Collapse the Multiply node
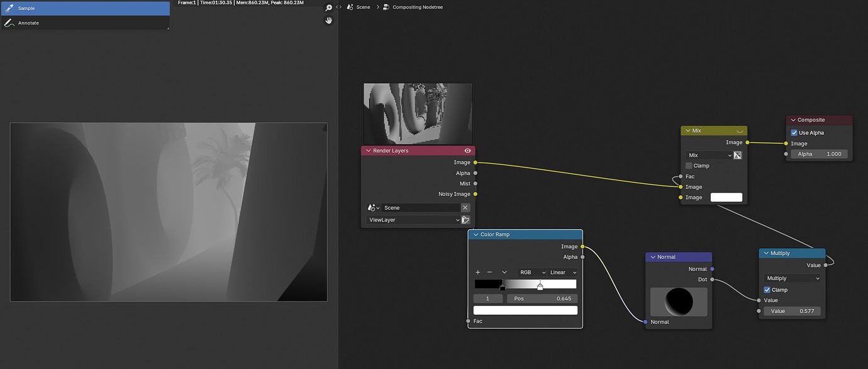This screenshot has height=369, width=868. pyautogui.click(x=765, y=253)
